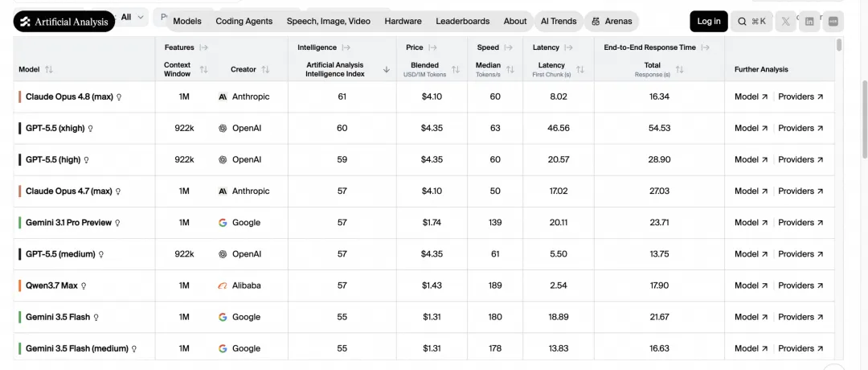Click lightbulb icon beside GPT-5.5 (xhigh)
Viewport: 868px width, 370px height.
(91, 129)
